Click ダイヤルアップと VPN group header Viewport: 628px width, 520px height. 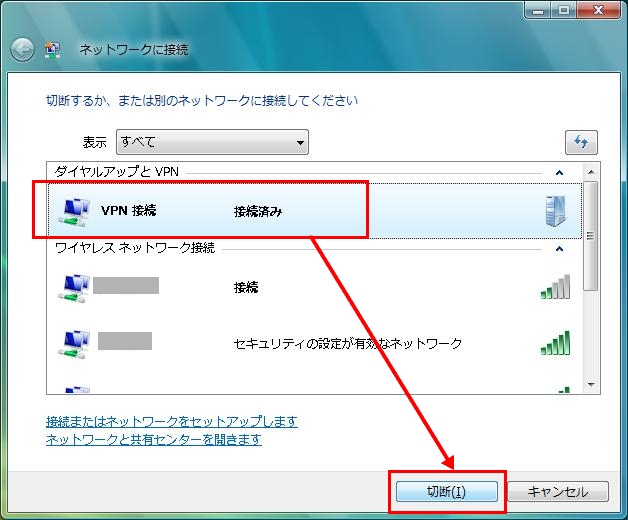tap(117, 172)
